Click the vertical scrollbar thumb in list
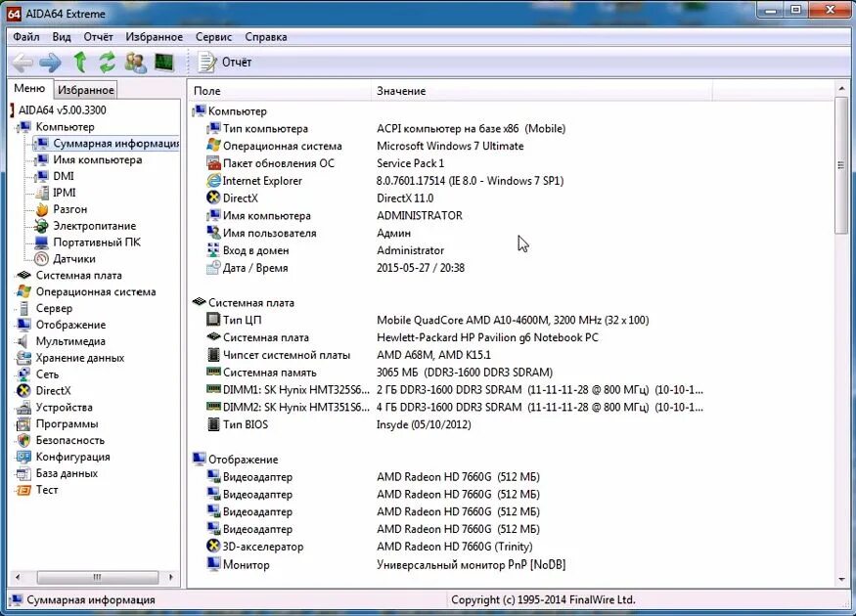This screenshot has width=856, height=616. pyautogui.click(x=840, y=165)
